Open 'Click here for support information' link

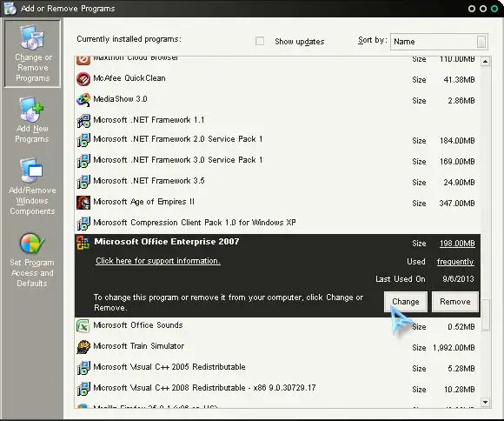(x=158, y=261)
